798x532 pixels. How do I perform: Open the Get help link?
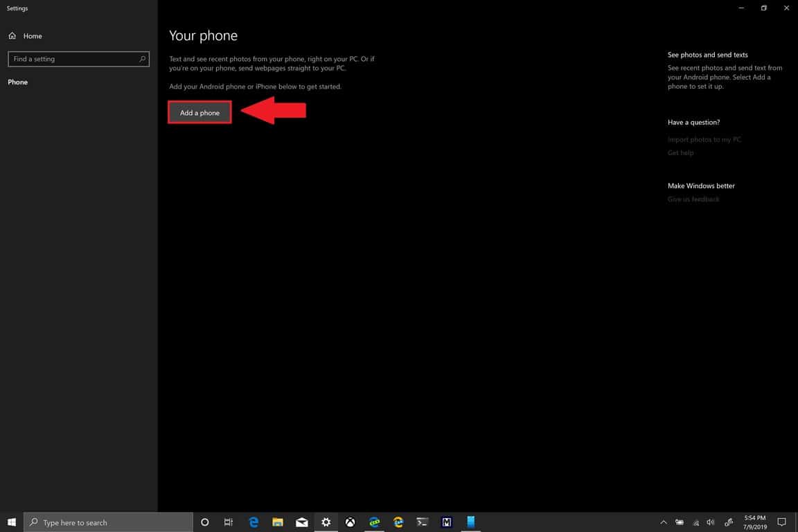(680, 153)
